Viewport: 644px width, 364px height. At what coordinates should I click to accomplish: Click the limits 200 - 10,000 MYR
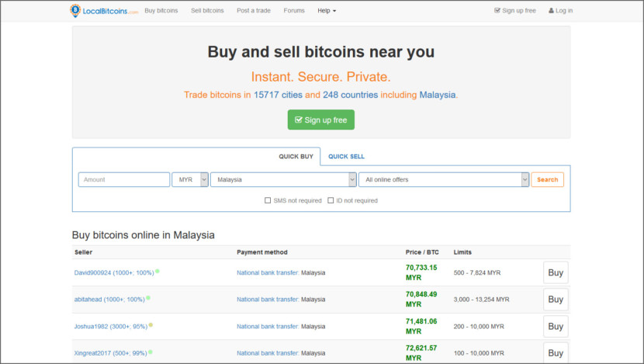pyautogui.click(x=479, y=327)
